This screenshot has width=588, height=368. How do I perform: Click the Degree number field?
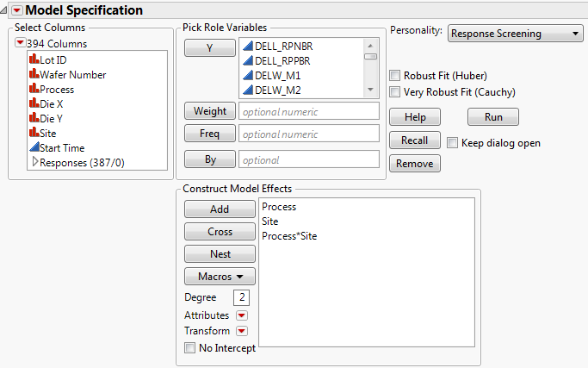tap(241, 297)
